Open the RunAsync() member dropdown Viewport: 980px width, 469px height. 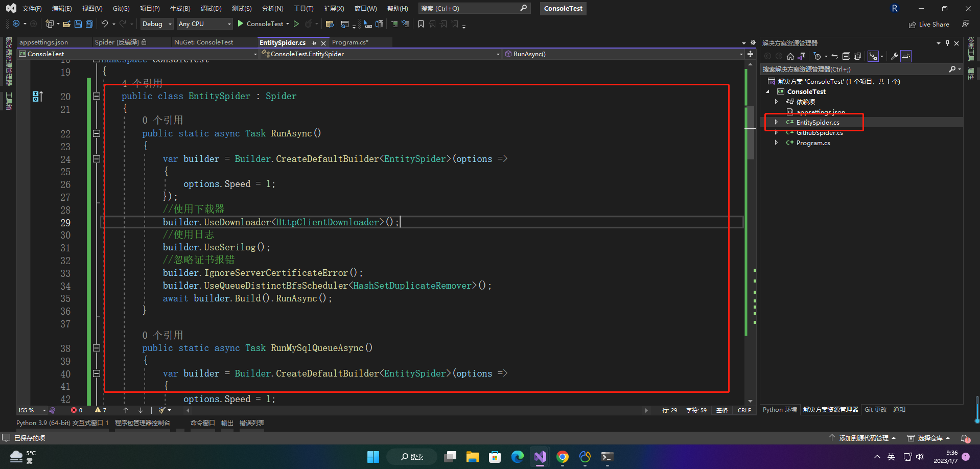pos(623,54)
